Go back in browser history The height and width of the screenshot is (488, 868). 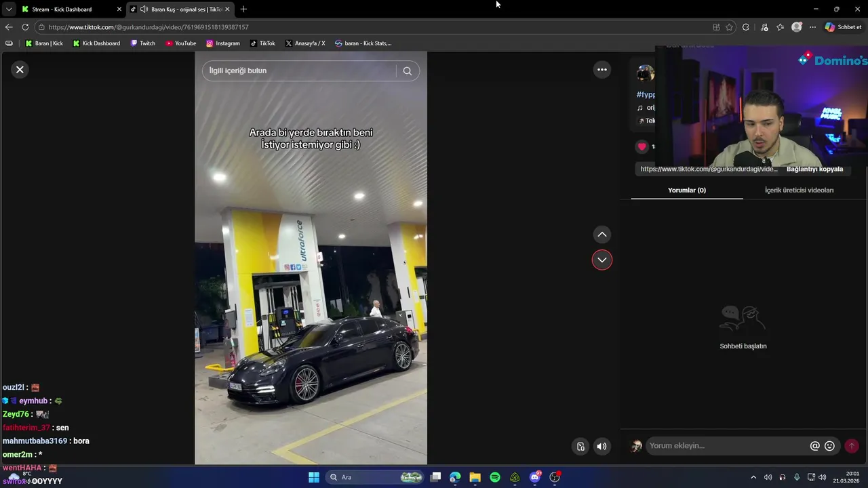click(x=9, y=27)
